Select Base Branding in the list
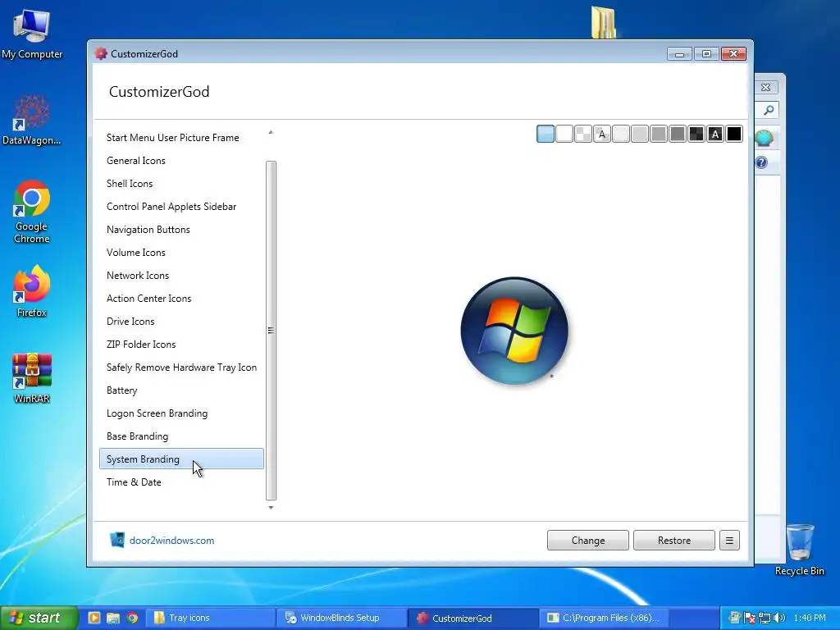 [x=181, y=436]
